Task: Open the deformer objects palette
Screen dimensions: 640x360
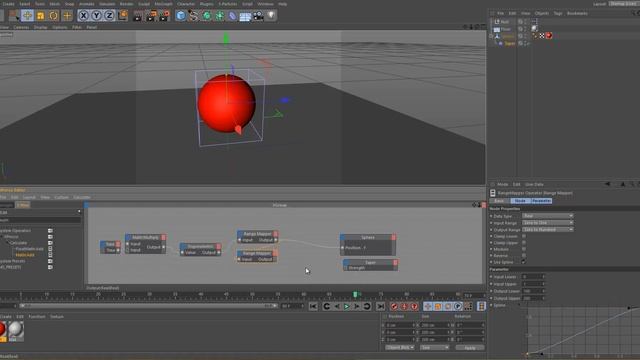Action: point(232,16)
